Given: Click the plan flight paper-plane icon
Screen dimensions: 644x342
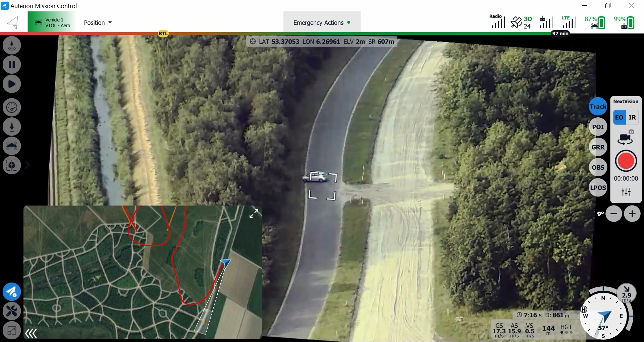Looking at the screenshot, I should coord(12,292).
